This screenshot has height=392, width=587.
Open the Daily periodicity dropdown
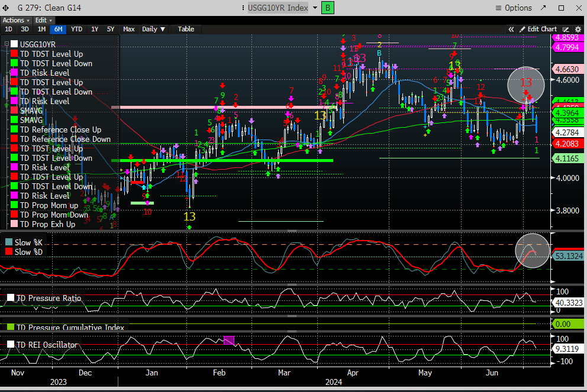[x=154, y=29]
